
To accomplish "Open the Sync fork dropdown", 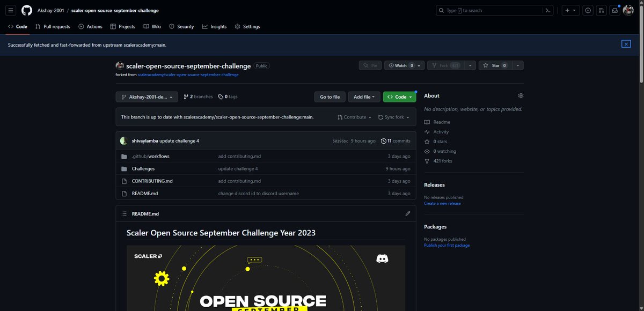I will pos(393,117).
